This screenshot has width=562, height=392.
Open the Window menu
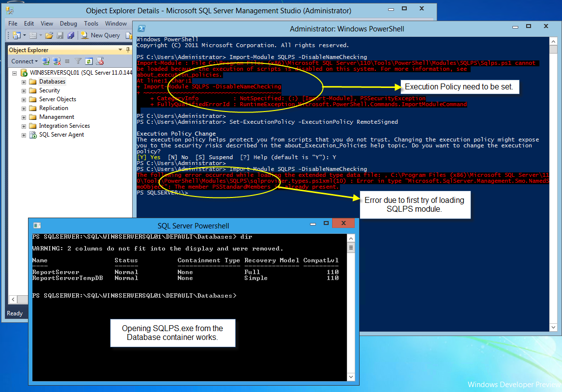[x=116, y=24]
